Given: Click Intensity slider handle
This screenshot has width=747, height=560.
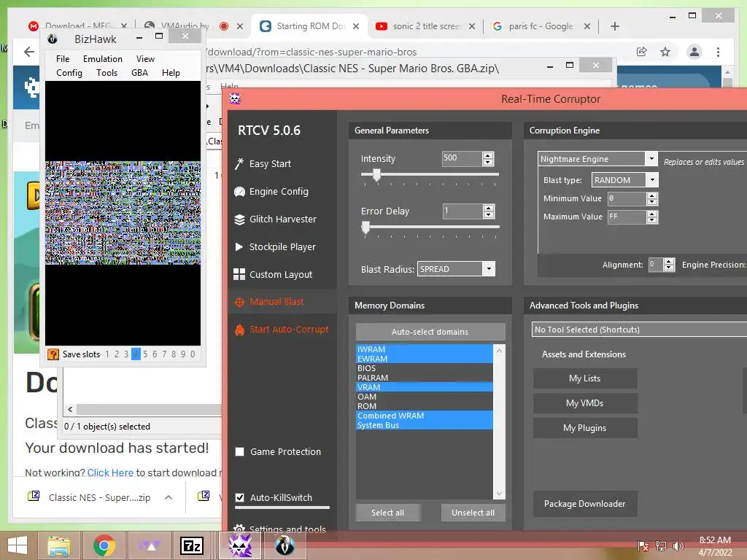Looking at the screenshot, I should pyautogui.click(x=376, y=175).
